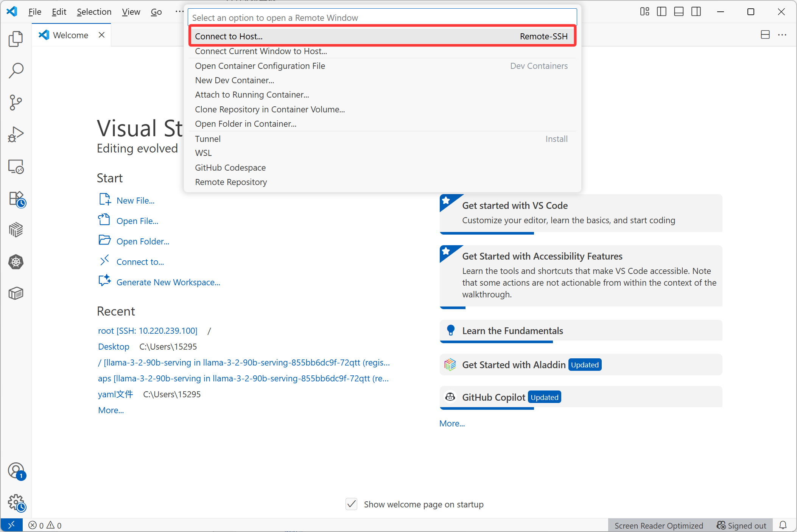Open Kubernetes view in activity bar
The width and height of the screenshot is (797, 532).
pyautogui.click(x=16, y=262)
